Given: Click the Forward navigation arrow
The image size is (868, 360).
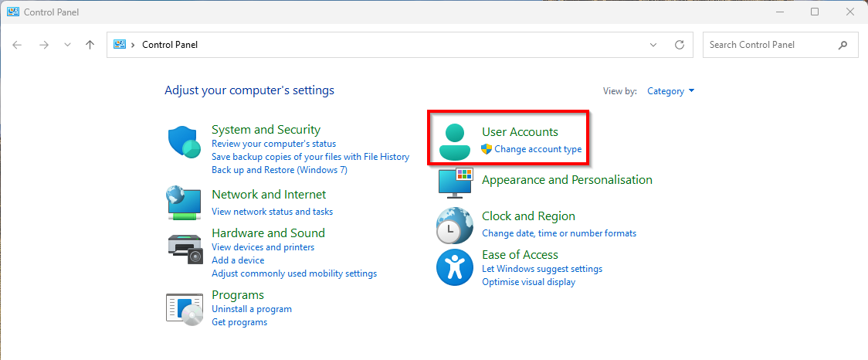Looking at the screenshot, I should coord(44,45).
